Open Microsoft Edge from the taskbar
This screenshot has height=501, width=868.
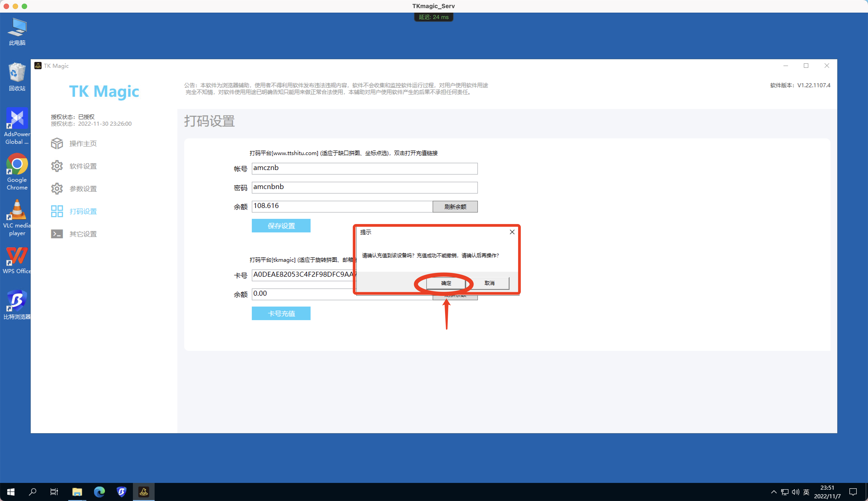point(99,491)
